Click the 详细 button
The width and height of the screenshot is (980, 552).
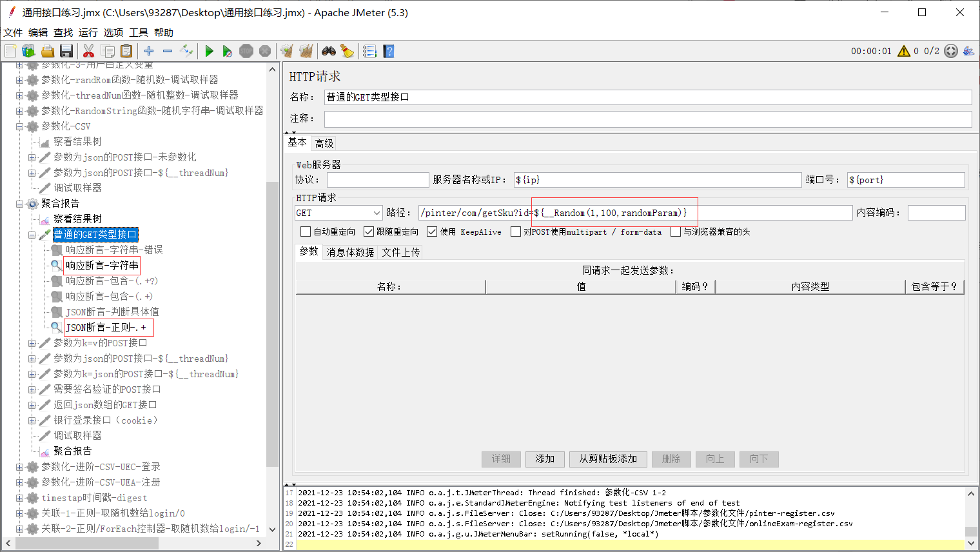[501, 459]
